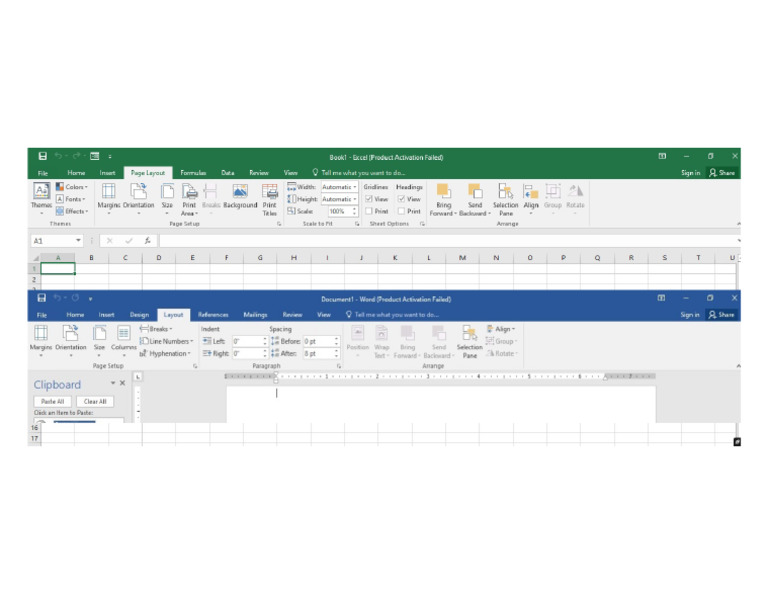The height and width of the screenshot is (594, 768).
Task: Expand the Name Box dropdown arrow
Action: point(78,240)
